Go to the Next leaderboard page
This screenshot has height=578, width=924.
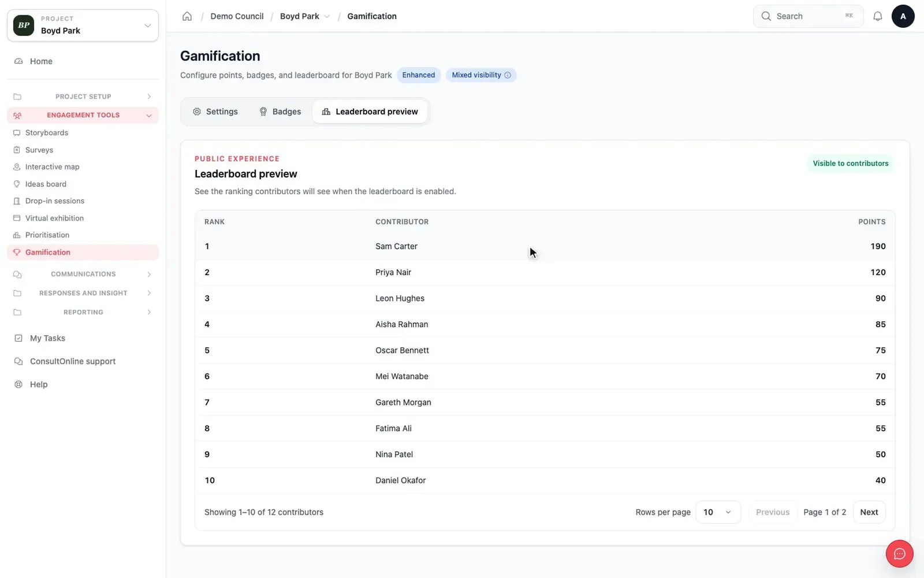tap(869, 512)
